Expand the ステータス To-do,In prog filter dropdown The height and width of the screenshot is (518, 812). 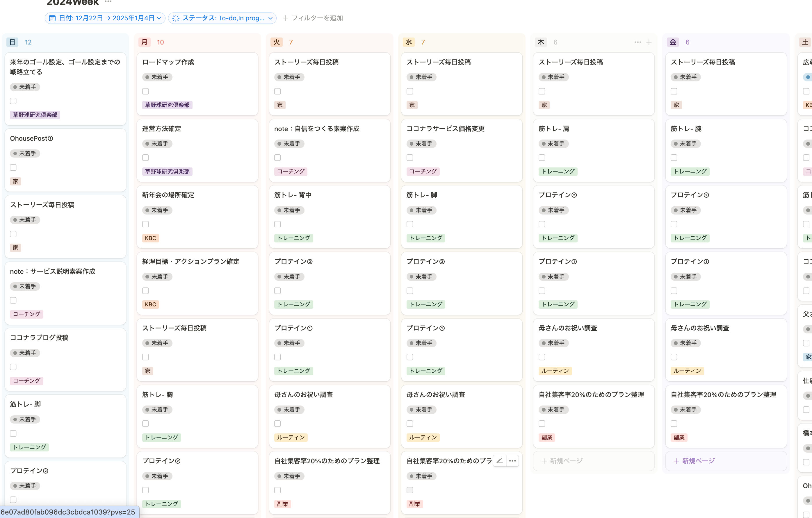[270, 18]
